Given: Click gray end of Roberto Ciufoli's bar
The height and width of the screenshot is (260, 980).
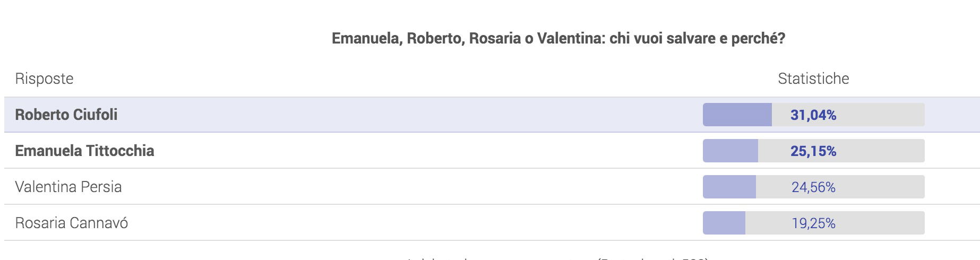Looking at the screenshot, I should (x=881, y=115).
